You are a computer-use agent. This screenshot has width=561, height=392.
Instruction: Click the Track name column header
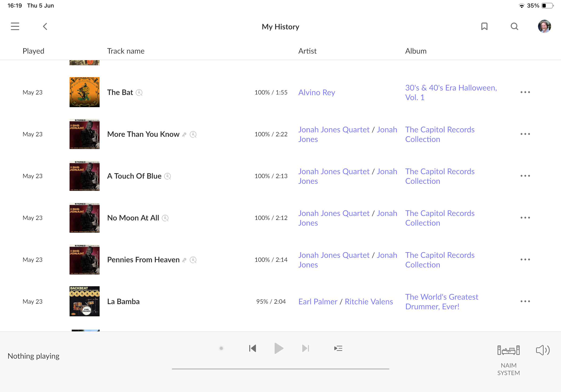click(126, 51)
